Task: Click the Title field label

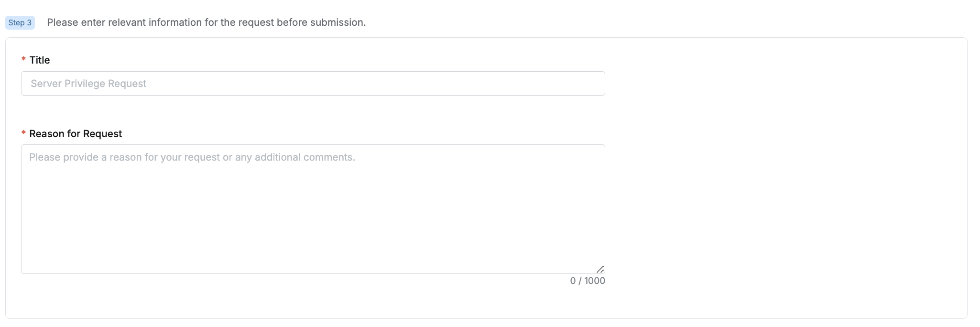Action: click(x=40, y=60)
